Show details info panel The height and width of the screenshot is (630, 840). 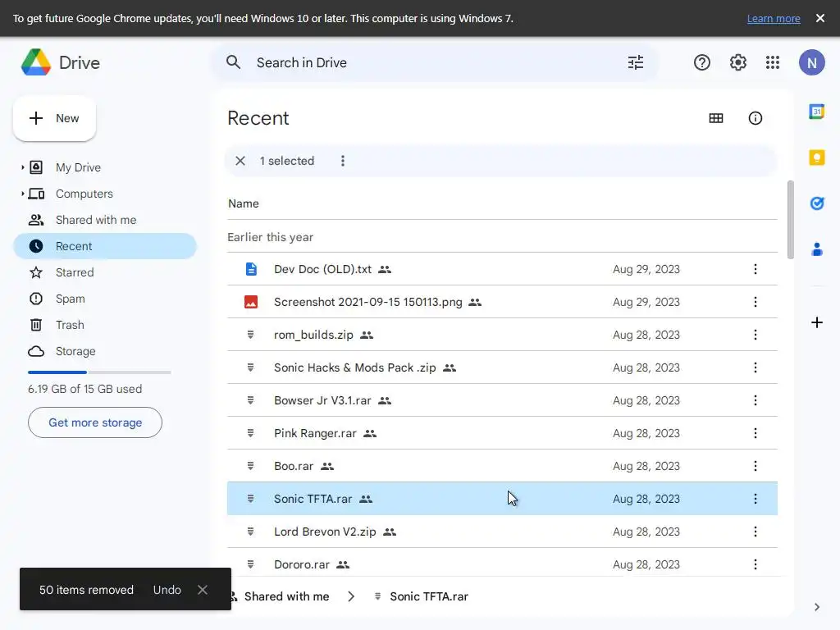[755, 118]
